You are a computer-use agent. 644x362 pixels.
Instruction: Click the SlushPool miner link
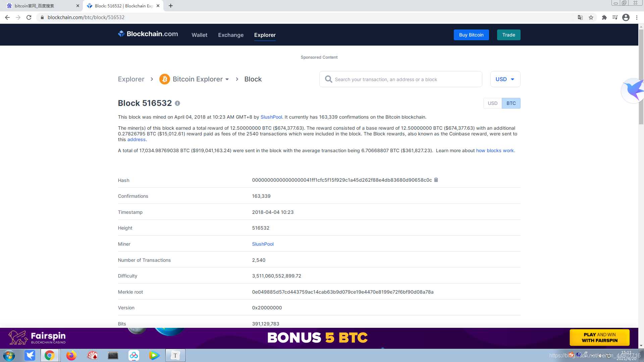pyautogui.click(x=263, y=244)
